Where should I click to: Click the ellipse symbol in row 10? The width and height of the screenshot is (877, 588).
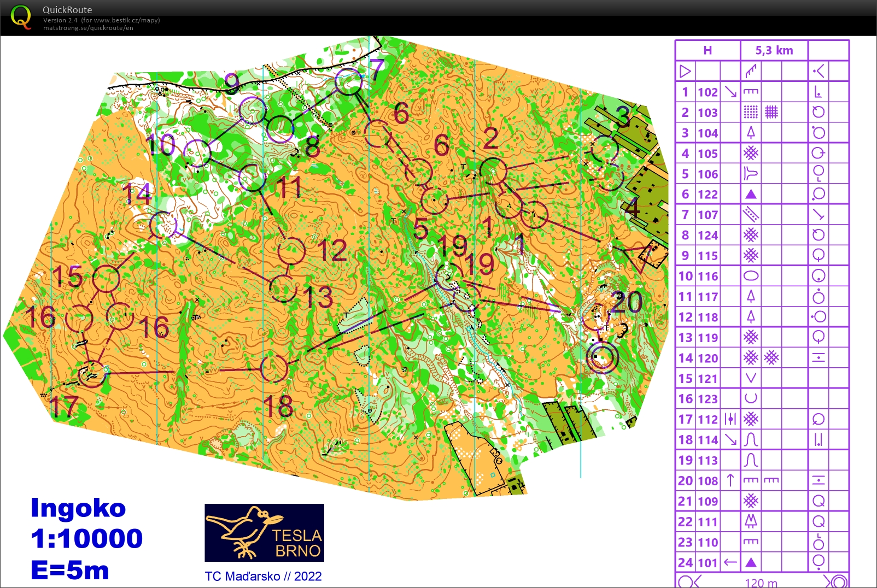(x=751, y=276)
